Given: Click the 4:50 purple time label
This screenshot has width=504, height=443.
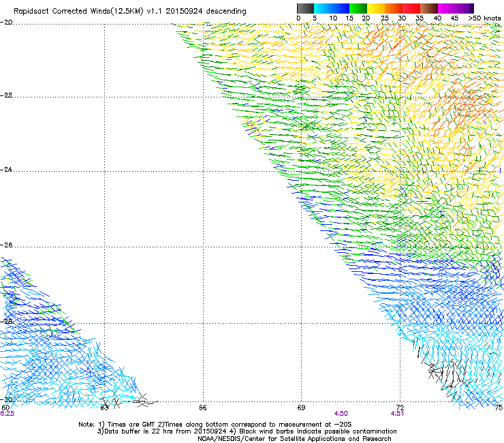Looking at the screenshot, I should (341, 414).
